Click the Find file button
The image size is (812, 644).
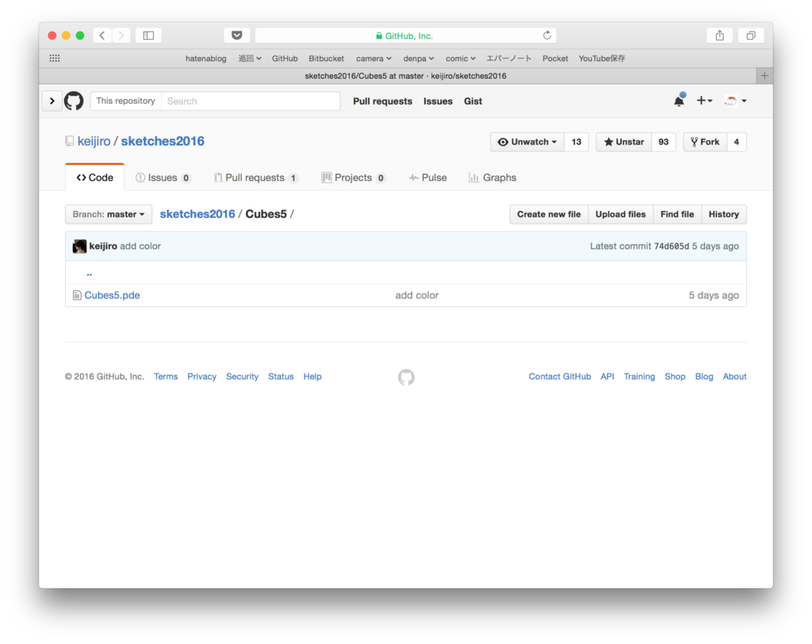[677, 214]
